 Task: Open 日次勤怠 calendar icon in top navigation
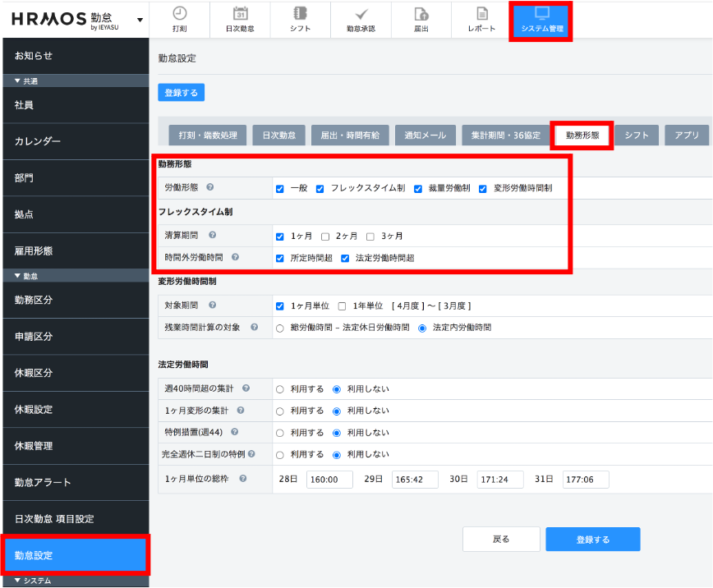[240, 14]
